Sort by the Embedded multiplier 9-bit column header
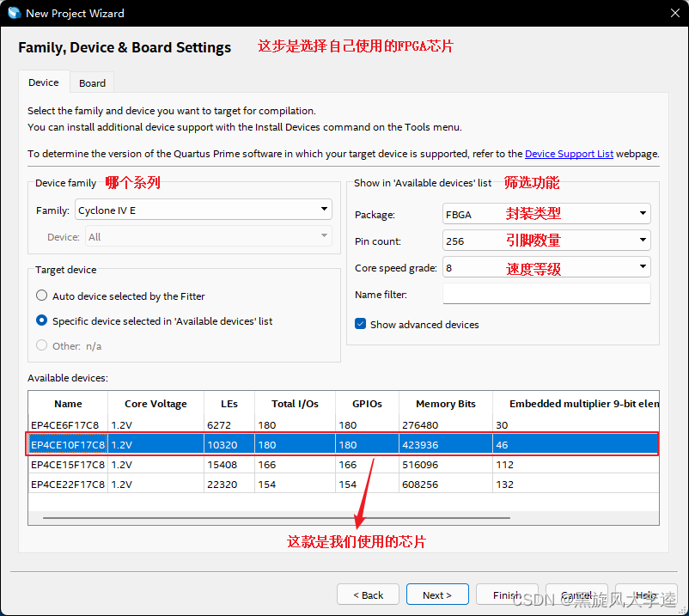 pyautogui.click(x=576, y=403)
